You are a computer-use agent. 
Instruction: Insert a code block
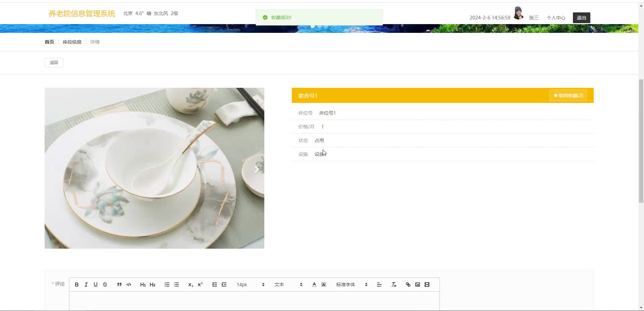[x=128, y=285]
